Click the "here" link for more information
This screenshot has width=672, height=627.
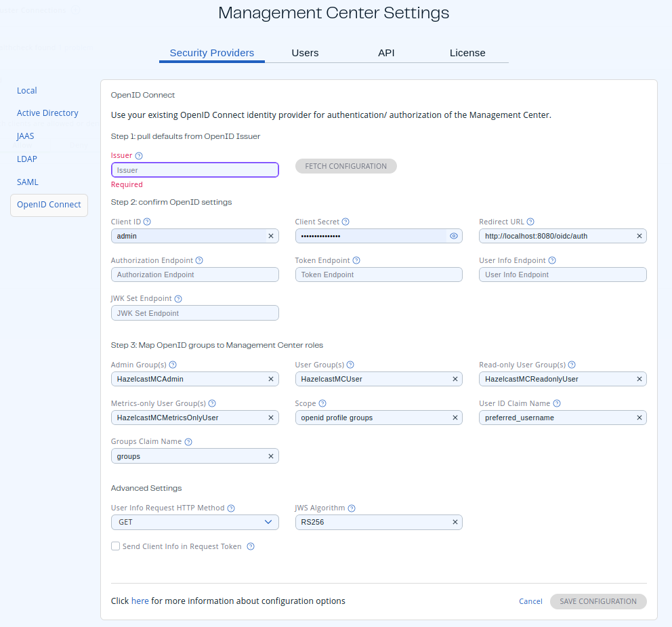140,601
